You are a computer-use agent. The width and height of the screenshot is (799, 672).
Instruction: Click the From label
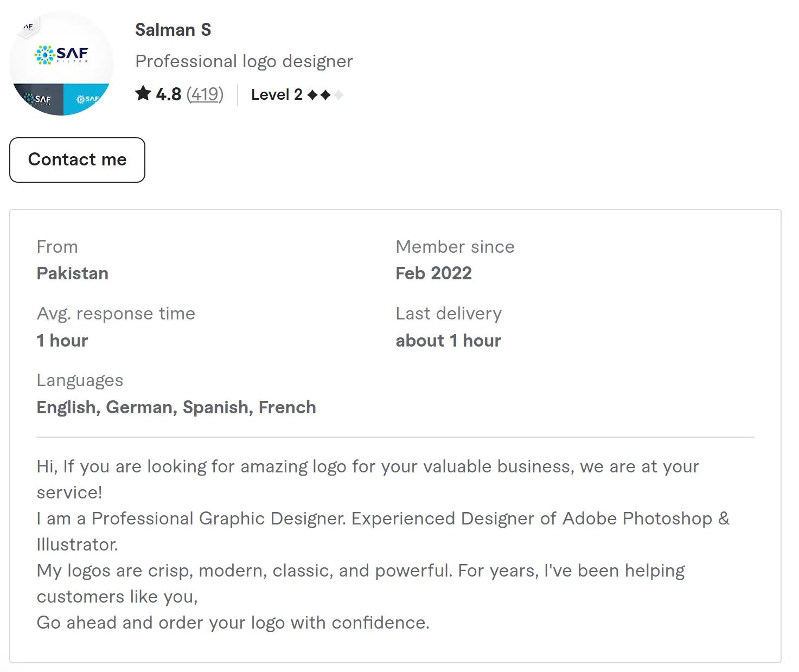pos(57,247)
